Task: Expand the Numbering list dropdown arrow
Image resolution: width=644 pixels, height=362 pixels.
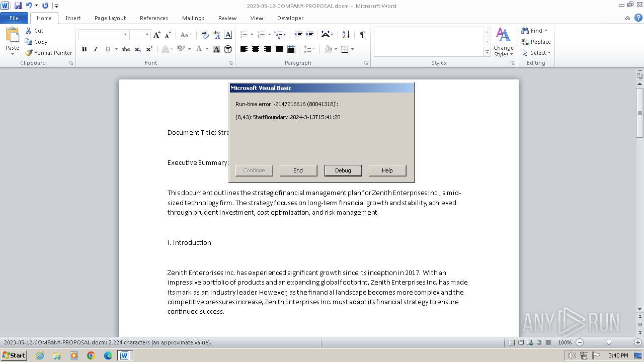Action: (269, 35)
